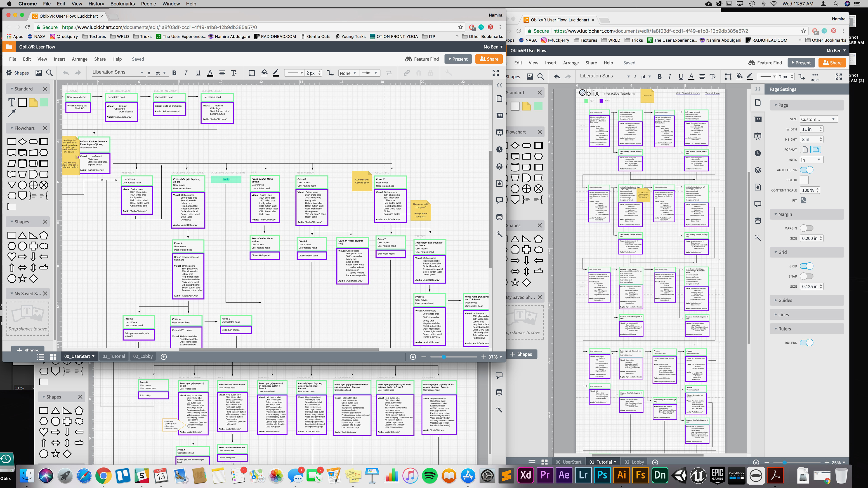868x488 pixels.
Task: Select the italic text formatting icon
Action: coord(186,73)
